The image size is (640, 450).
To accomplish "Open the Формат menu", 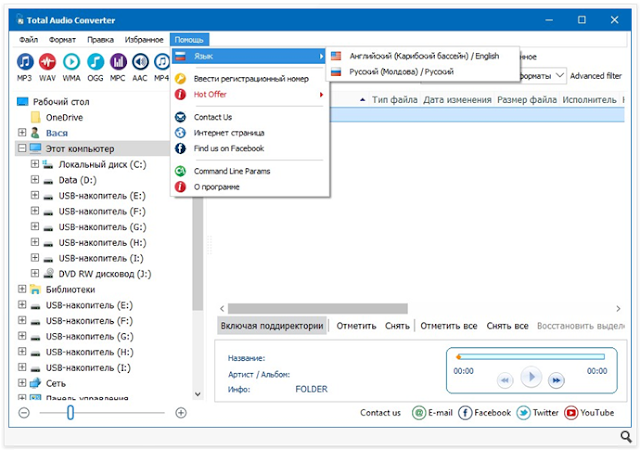I will (62, 40).
